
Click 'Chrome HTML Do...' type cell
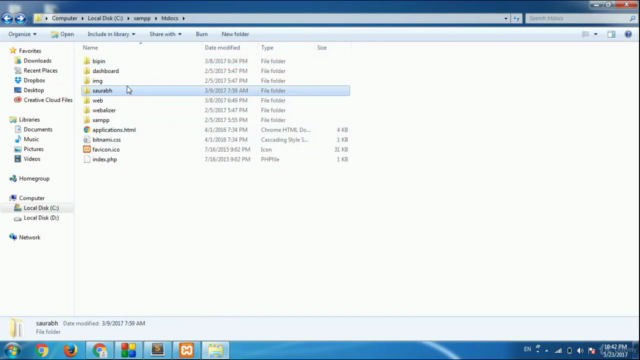pyautogui.click(x=286, y=130)
